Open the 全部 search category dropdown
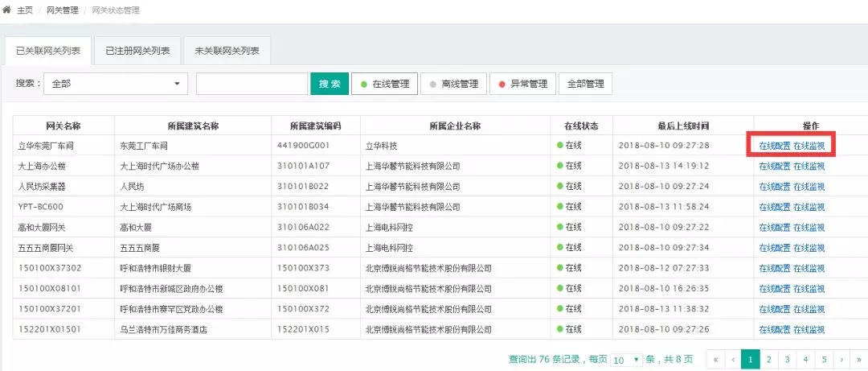The width and height of the screenshot is (868, 371). [116, 84]
